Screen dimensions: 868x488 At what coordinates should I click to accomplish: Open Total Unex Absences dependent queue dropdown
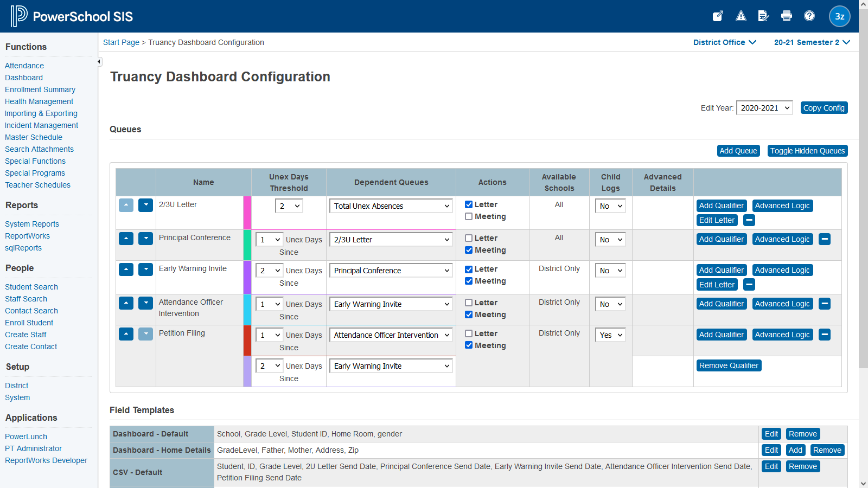[x=391, y=206]
